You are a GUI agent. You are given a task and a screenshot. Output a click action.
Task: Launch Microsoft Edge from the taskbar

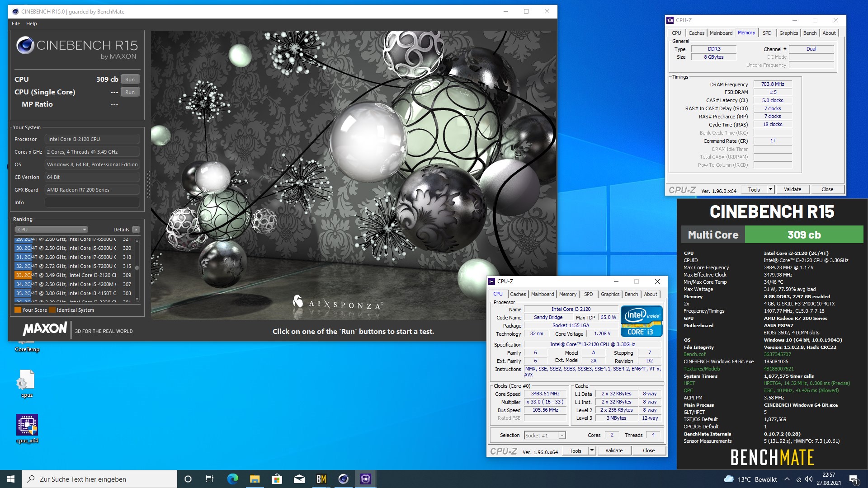(x=232, y=479)
